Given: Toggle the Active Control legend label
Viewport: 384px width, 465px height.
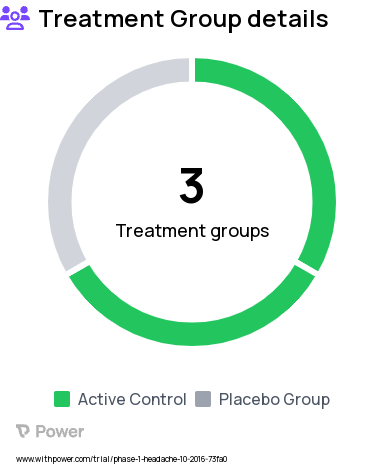Looking at the screenshot, I should click(x=132, y=399).
